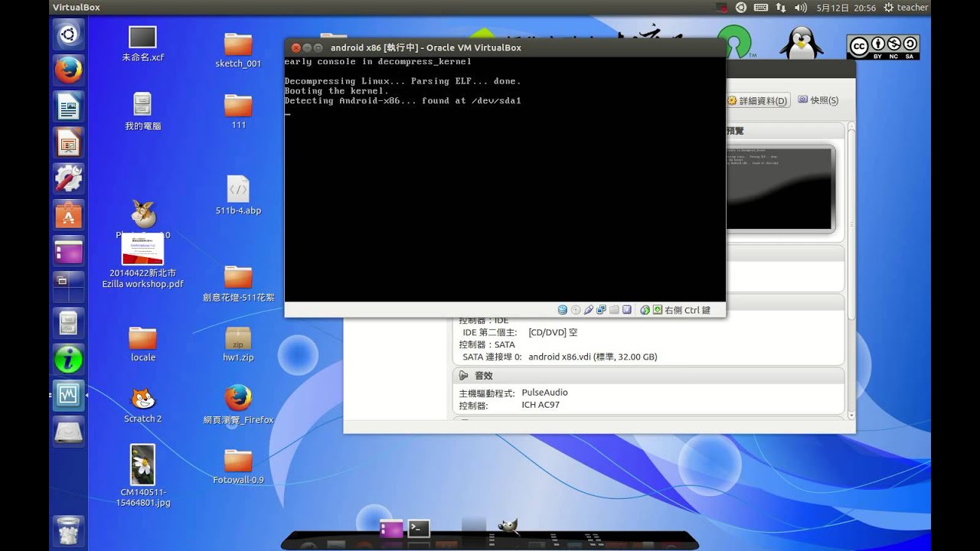
Task: Open the Trash in the launcher
Action: [x=68, y=530]
